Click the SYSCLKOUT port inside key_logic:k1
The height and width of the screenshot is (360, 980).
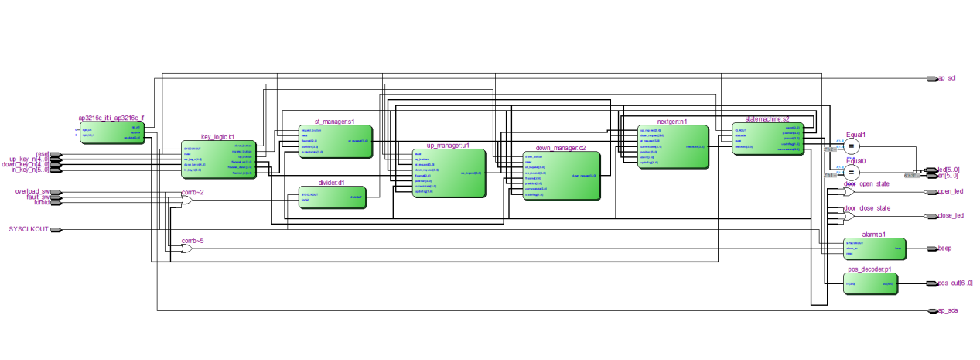192,148
